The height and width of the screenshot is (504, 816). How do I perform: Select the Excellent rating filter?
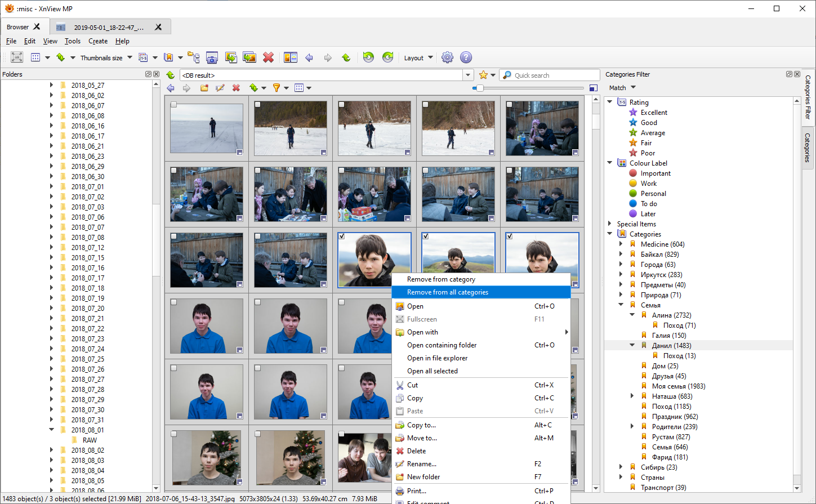tap(653, 113)
